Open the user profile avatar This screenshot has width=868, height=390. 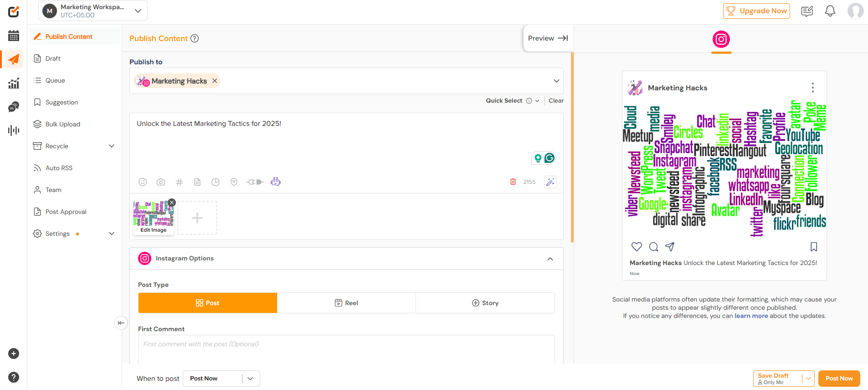(x=855, y=11)
